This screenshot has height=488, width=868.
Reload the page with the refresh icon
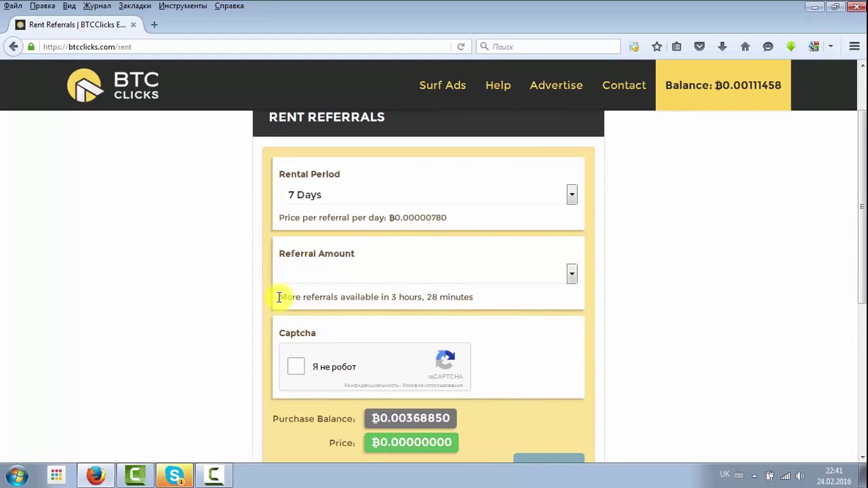coord(460,46)
